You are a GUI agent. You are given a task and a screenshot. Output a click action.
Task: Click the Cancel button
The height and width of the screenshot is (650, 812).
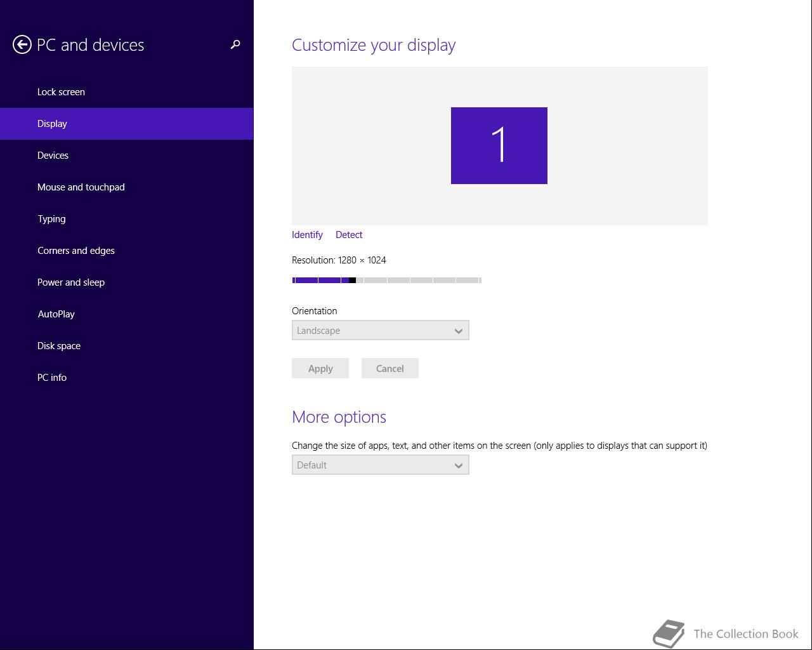click(390, 368)
